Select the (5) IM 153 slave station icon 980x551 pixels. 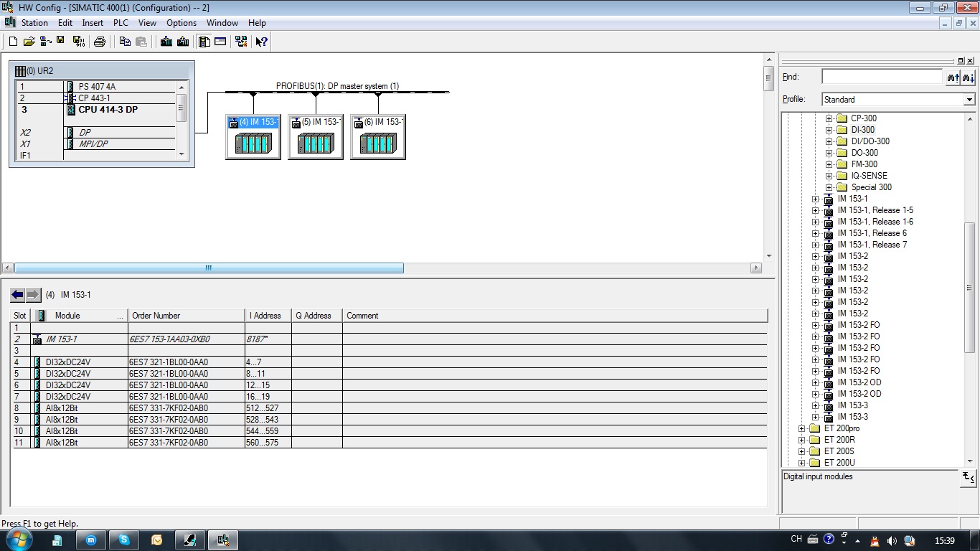pyautogui.click(x=316, y=136)
